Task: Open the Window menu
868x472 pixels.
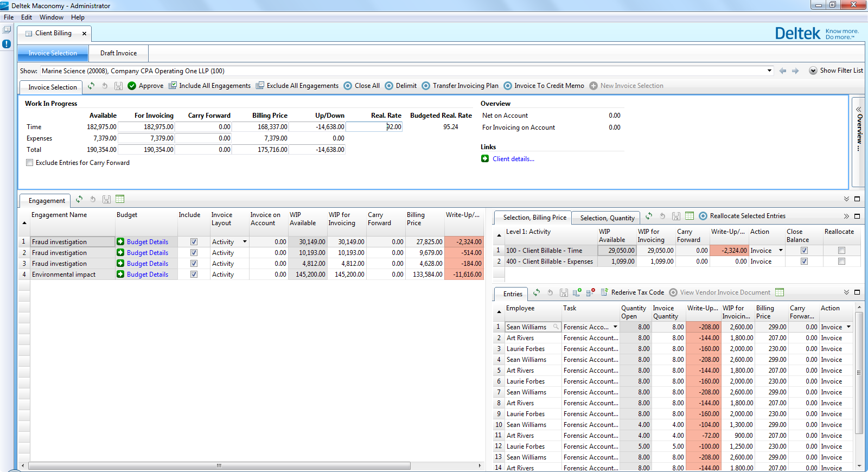Action: 52,17
